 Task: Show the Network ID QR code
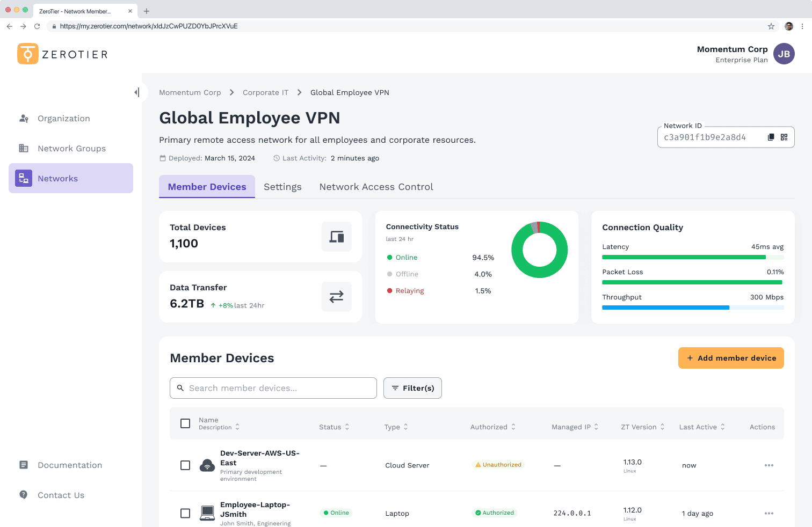pyautogui.click(x=784, y=137)
